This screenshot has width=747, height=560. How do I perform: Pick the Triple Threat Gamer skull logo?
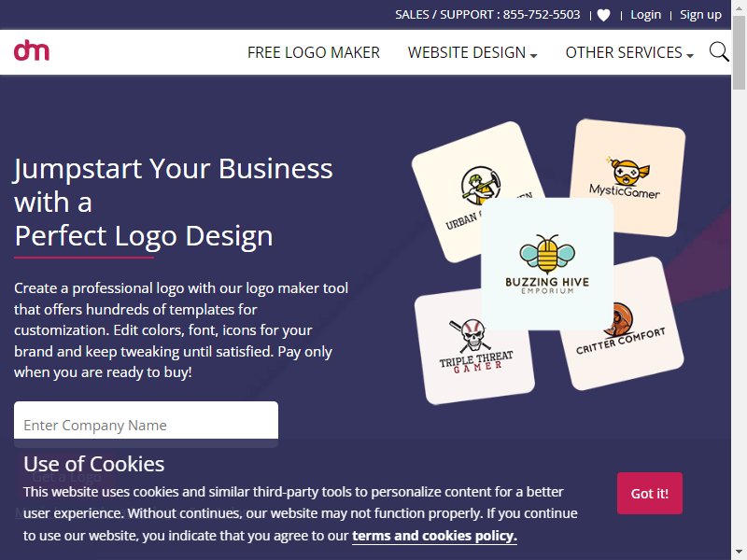pos(474,347)
